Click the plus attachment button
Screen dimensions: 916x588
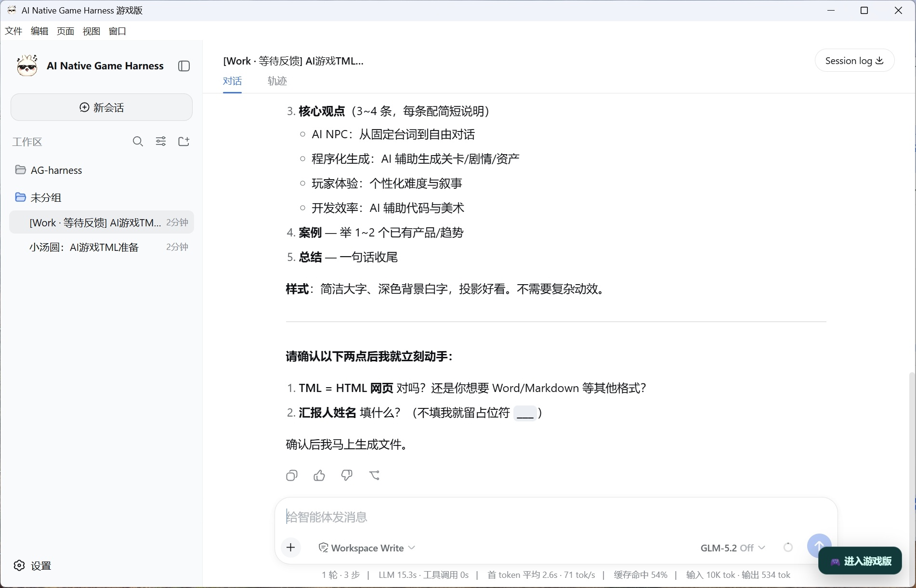pos(291,548)
